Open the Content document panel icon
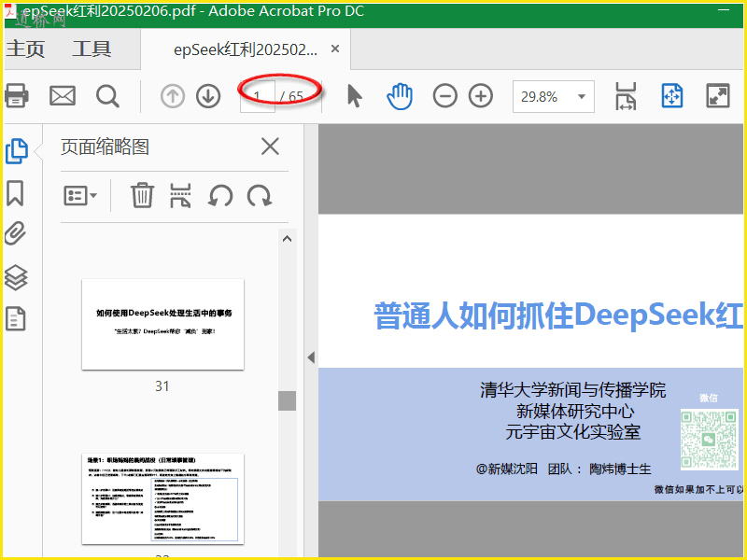The height and width of the screenshot is (560, 747). pos(15,318)
